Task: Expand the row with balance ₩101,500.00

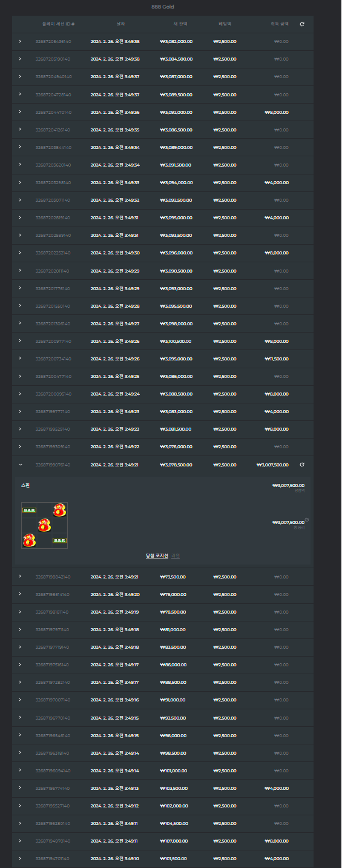Action: pyautogui.click(x=20, y=858)
